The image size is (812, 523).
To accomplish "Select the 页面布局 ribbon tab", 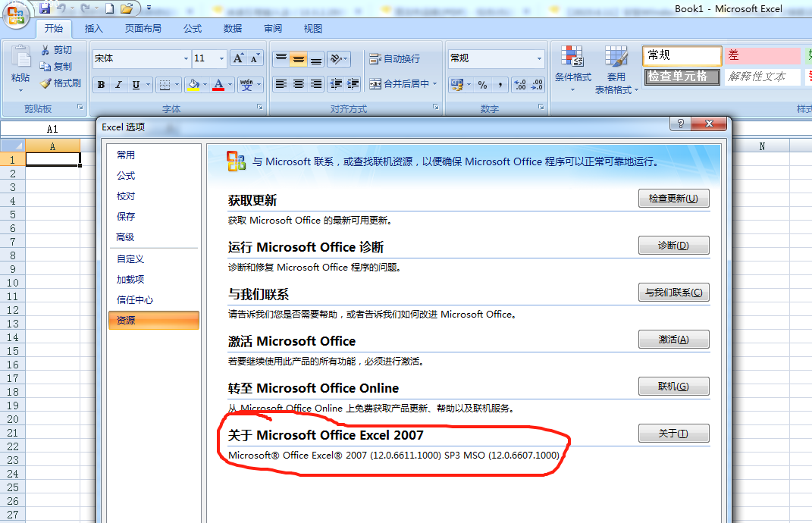I will 143,29.
